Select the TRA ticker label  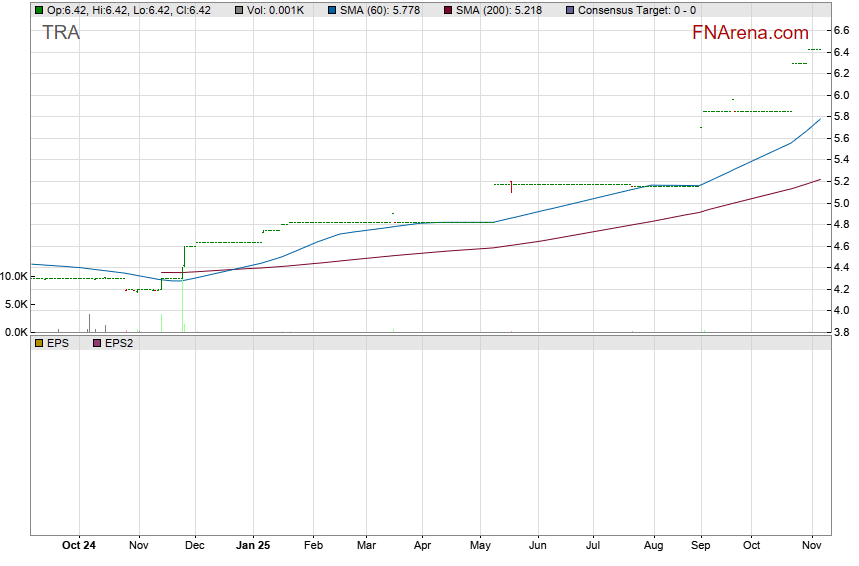tap(61, 32)
